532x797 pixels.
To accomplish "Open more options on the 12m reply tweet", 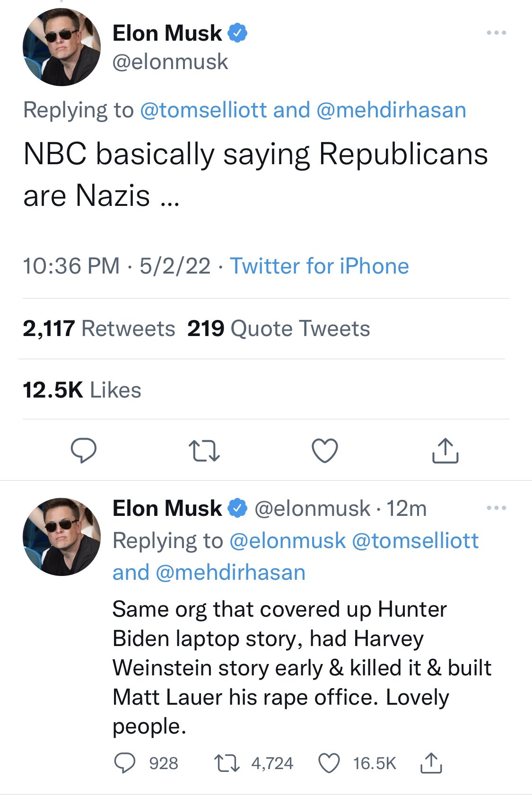I will 496,508.
